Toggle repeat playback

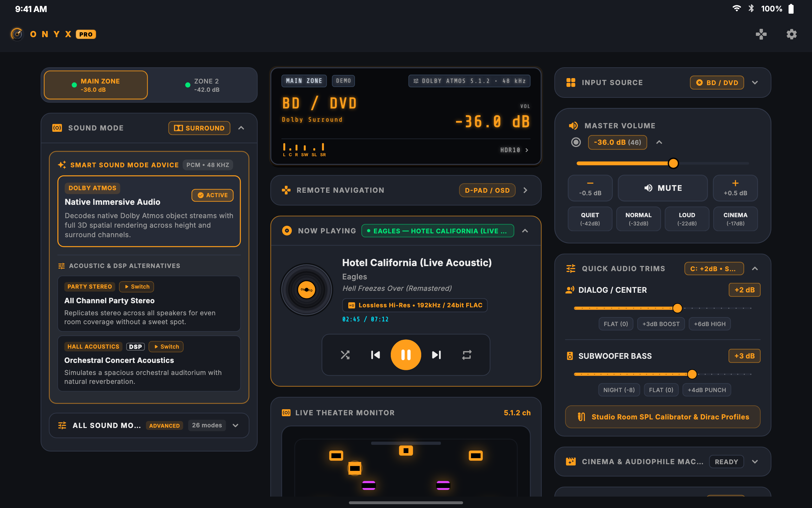click(x=467, y=355)
